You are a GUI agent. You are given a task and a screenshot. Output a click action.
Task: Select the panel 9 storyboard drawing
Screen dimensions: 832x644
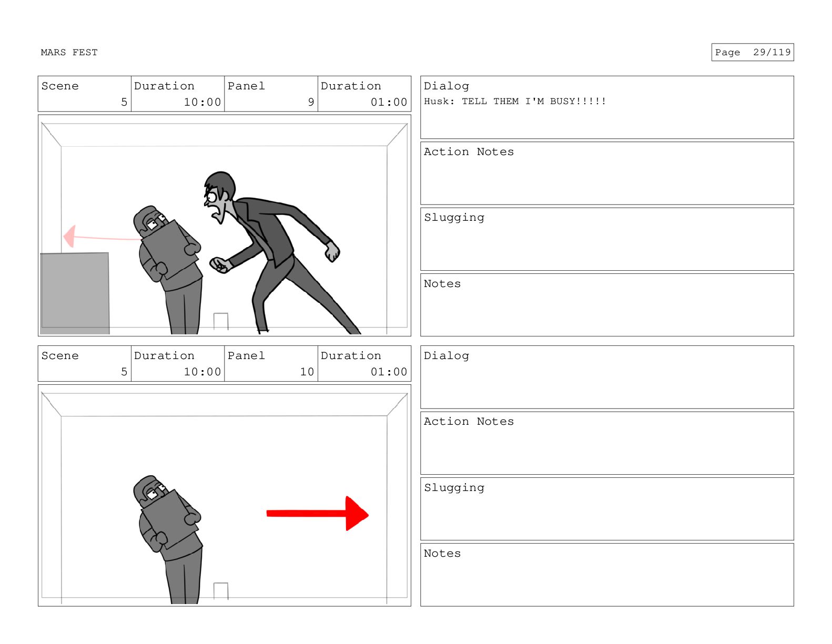point(225,226)
